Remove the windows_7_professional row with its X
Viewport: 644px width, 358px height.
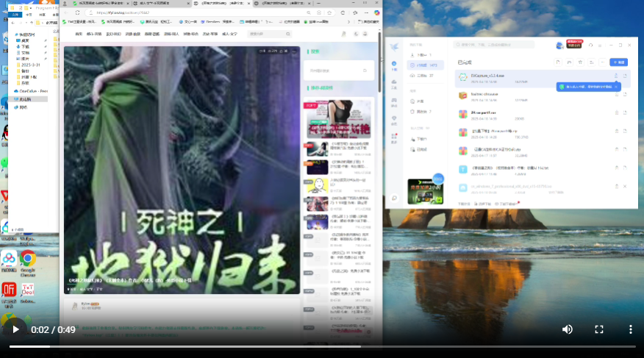tap(625, 187)
